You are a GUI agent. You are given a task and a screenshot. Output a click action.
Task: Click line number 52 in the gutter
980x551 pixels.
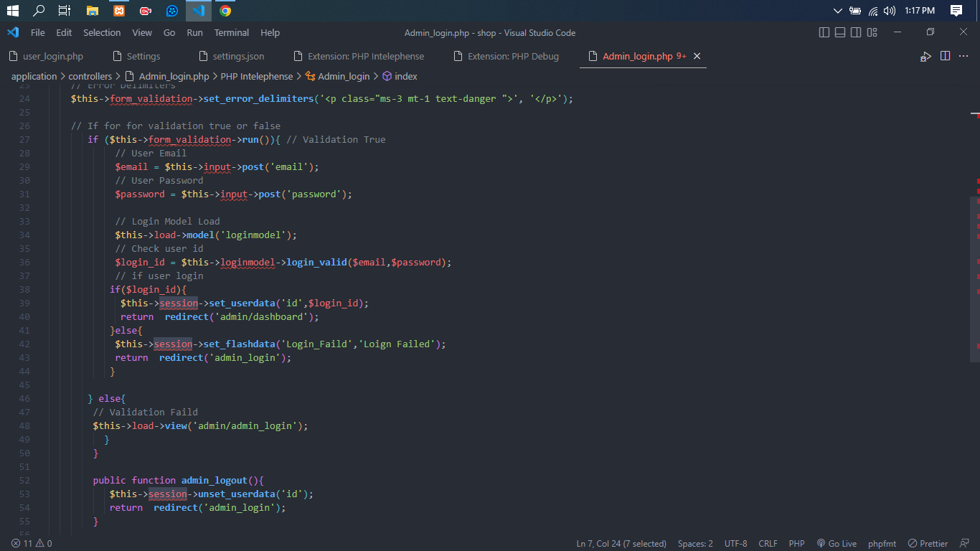(x=24, y=480)
